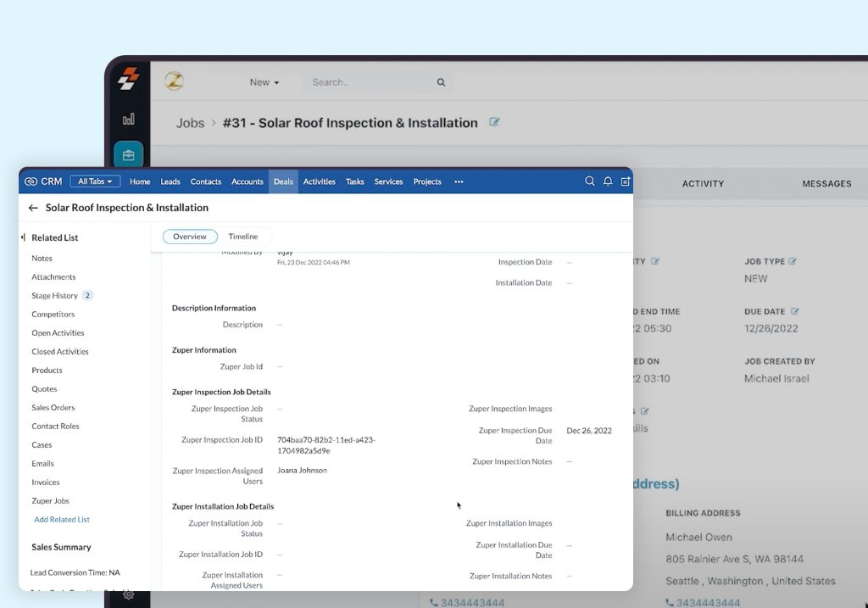Click the Zuper Search input field
Viewport: 868px width, 608px height.
[377, 82]
